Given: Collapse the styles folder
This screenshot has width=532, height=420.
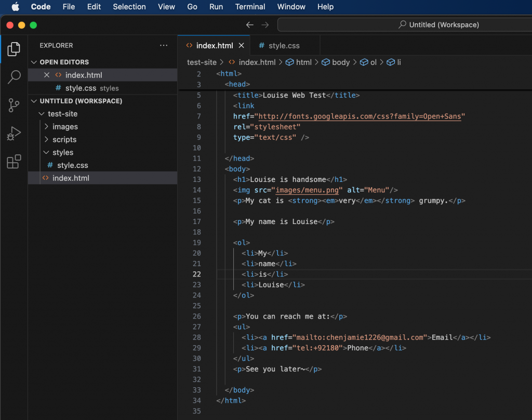Looking at the screenshot, I should coord(47,152).
